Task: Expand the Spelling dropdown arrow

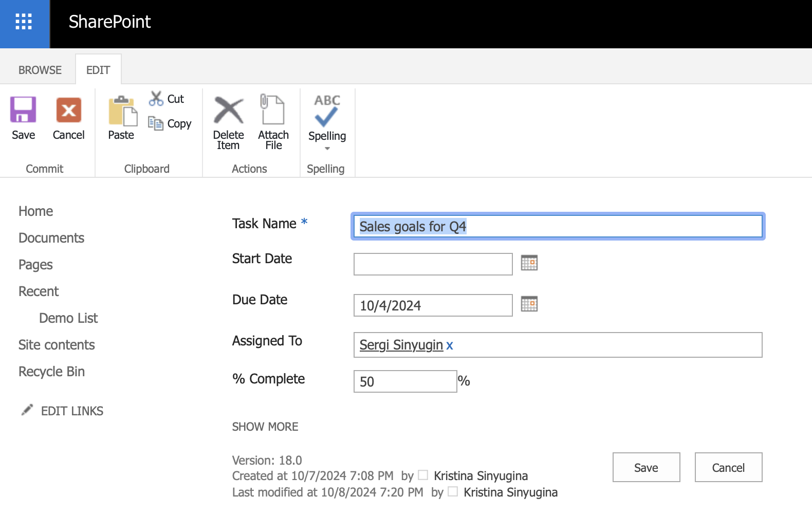Action: 327,149
